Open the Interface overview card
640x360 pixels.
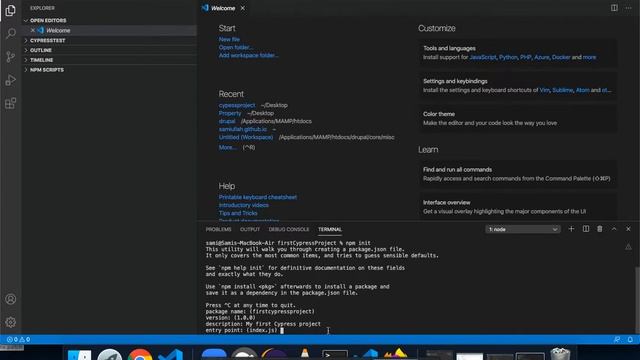[518, 207]
